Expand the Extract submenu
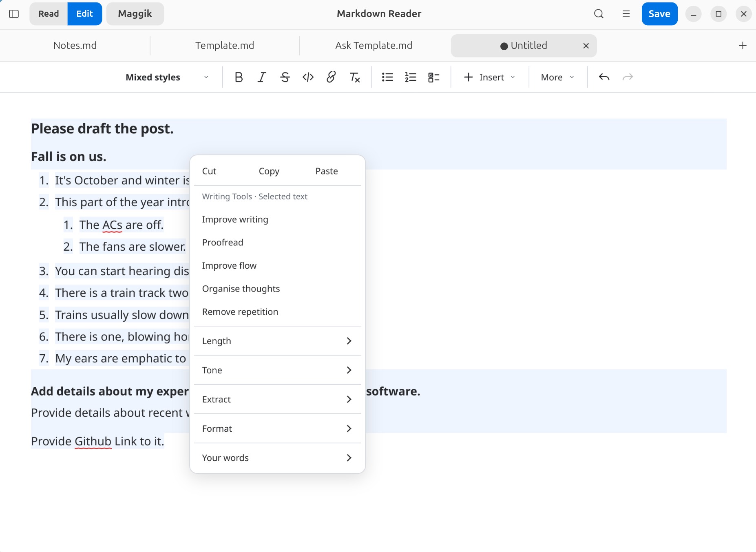Viewport: 756px width, 552px height. pyautogui.click(x=277, y=400)
